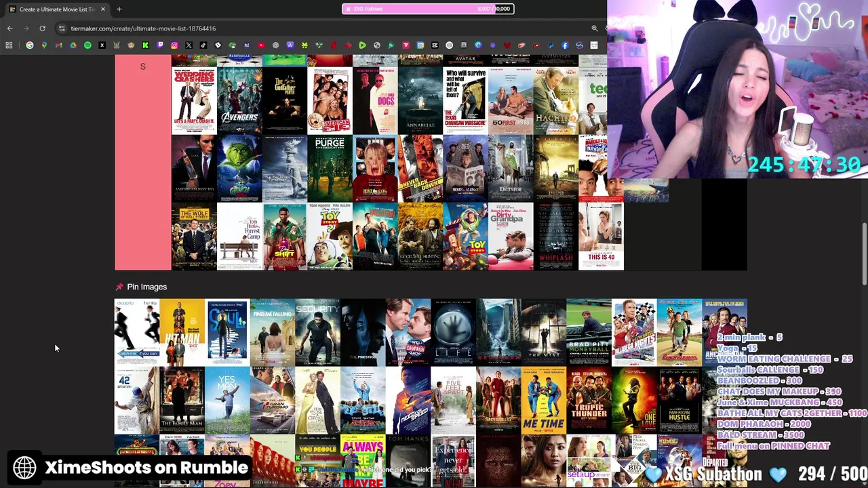Go back using the browser back arrow
Screen dimensions: 868x488
[9, 28]
